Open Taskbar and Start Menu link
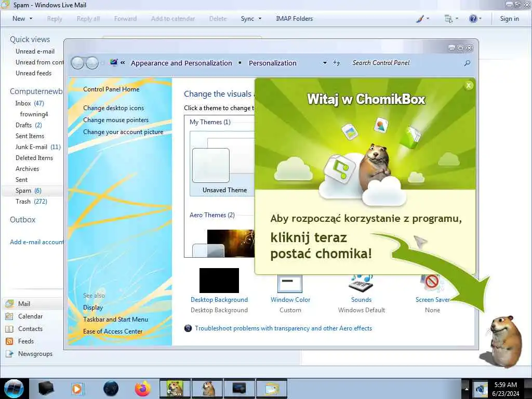 pyautogui.click(x=115, y=320)
